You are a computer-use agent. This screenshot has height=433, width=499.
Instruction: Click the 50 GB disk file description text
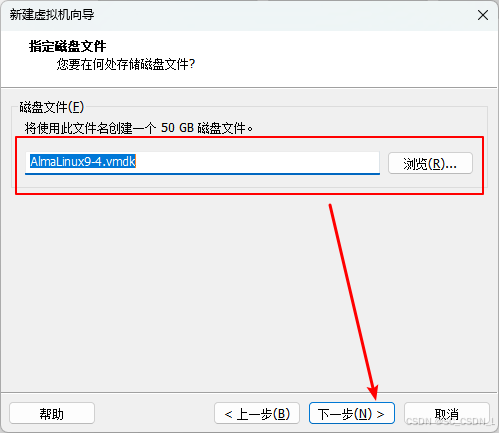139,128
